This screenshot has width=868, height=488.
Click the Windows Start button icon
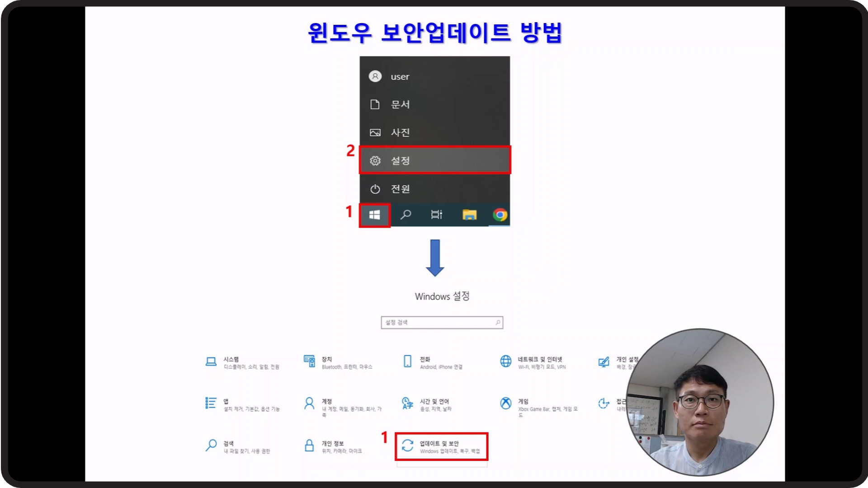click(374, 215)
